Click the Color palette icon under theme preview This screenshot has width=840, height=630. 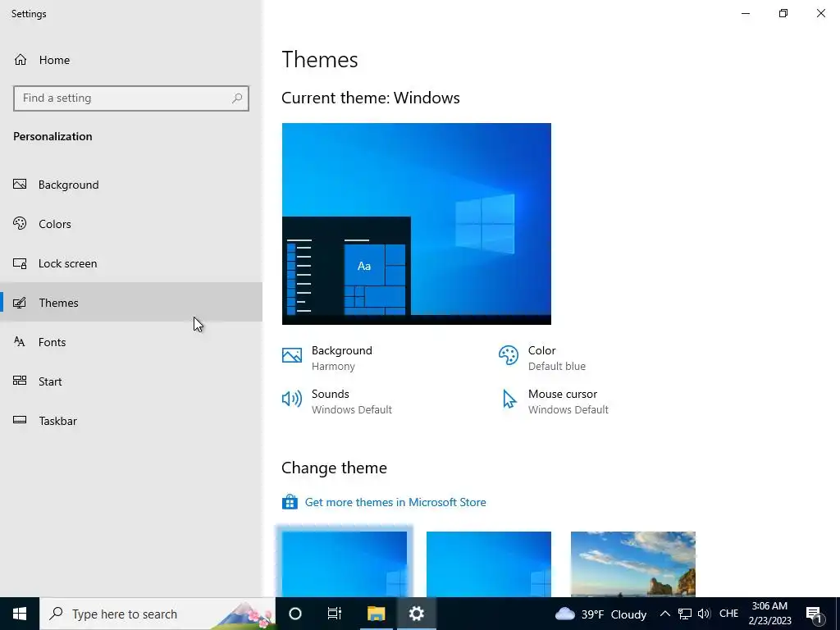509,355
